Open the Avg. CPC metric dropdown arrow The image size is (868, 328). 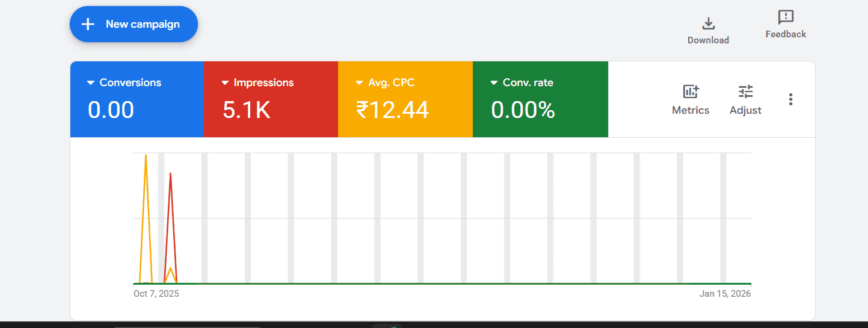(360, 82)
